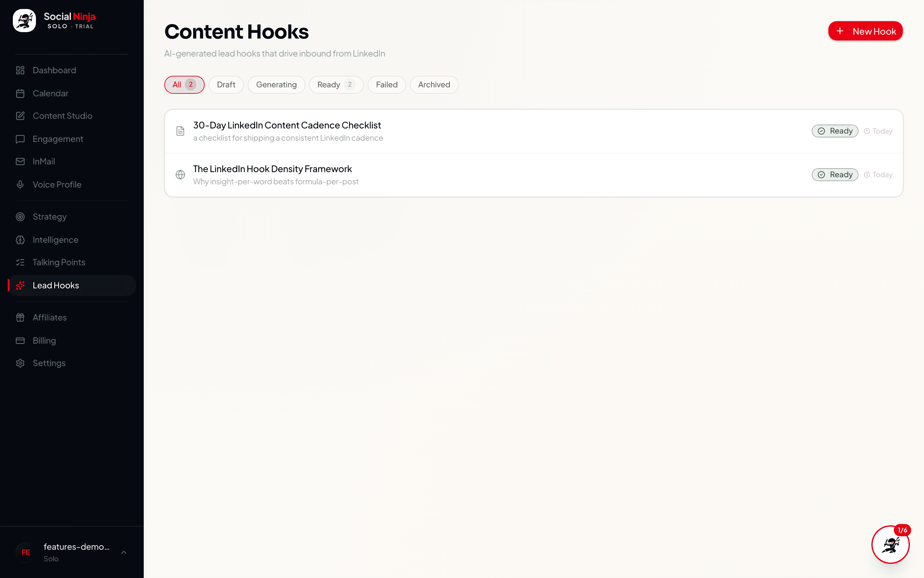Click 'Today' on Hook Density Framework row
This screenshot has height=578, width=924.
pyautogui.click(x=882, y=175)
